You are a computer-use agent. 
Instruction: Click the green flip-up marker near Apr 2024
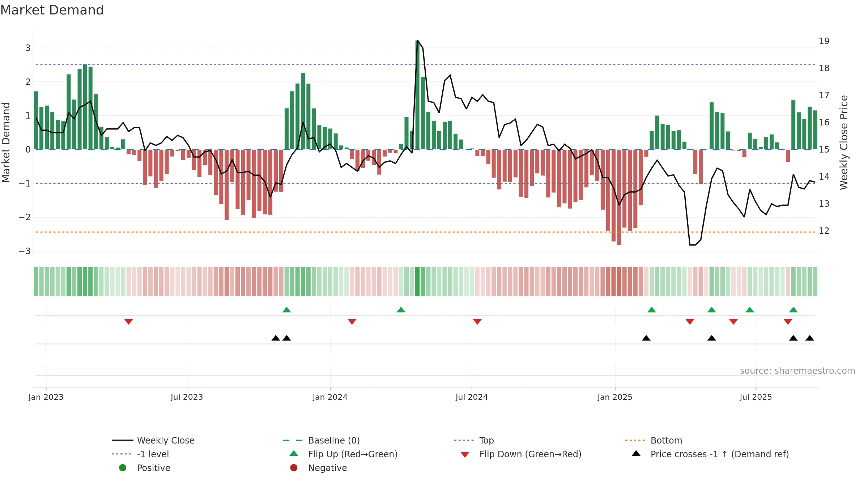pyautogui.click(x=401, y=310)
